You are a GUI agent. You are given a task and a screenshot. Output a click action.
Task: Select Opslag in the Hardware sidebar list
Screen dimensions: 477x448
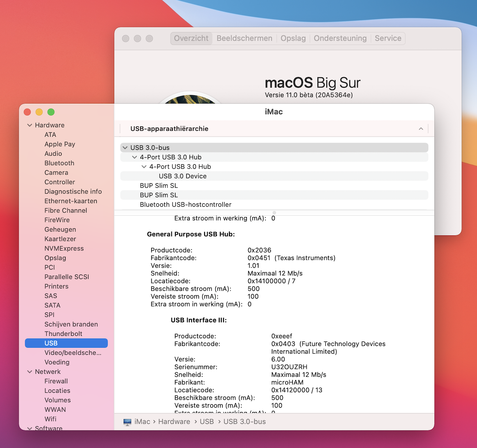click(x=55, y=258)
